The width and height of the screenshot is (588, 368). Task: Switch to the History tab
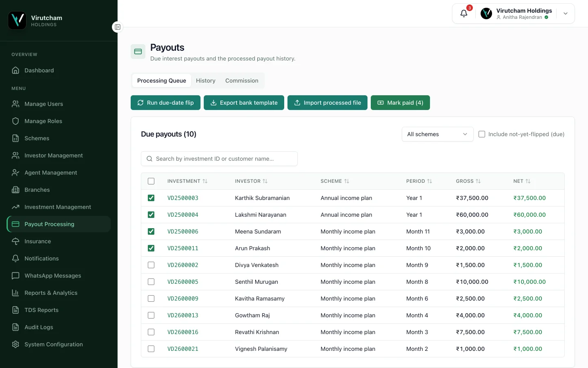point(206,81)
